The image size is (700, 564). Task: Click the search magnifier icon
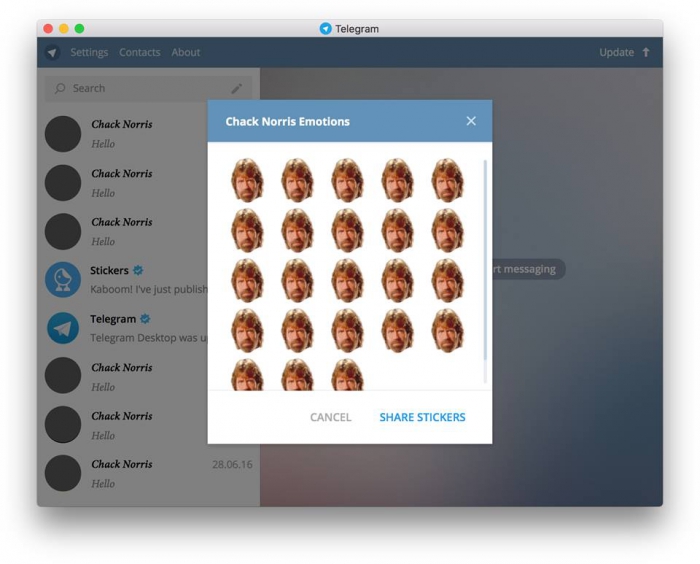point(60,88)
